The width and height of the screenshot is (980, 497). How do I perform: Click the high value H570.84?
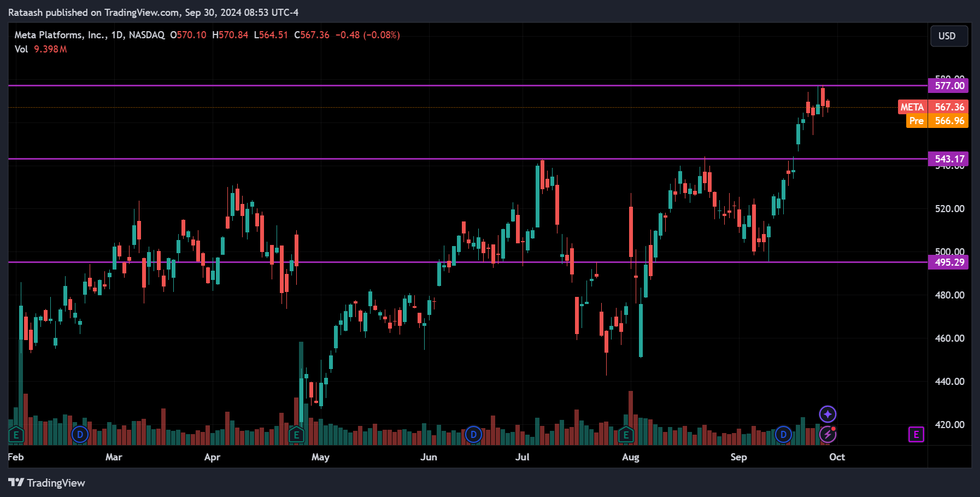[230, 35]
